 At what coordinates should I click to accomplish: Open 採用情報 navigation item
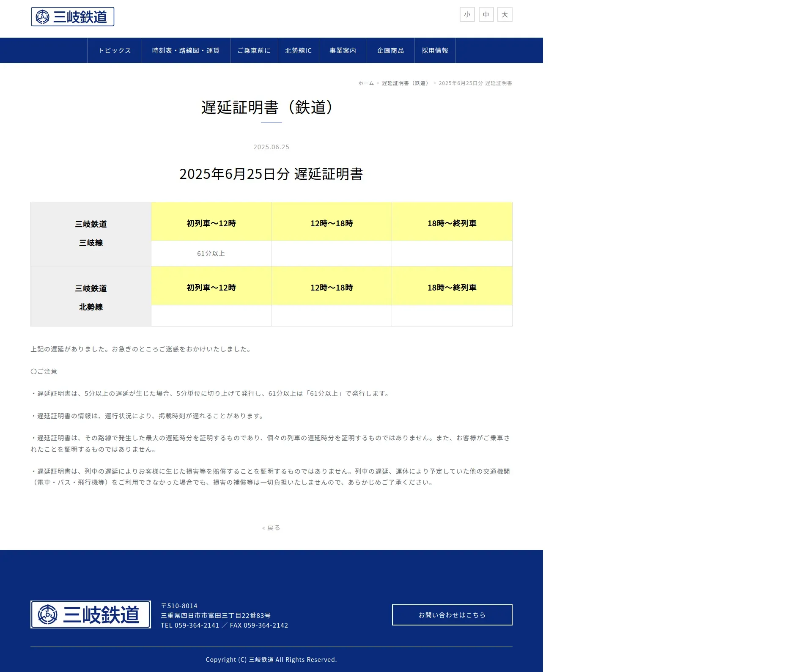point(435,50)
